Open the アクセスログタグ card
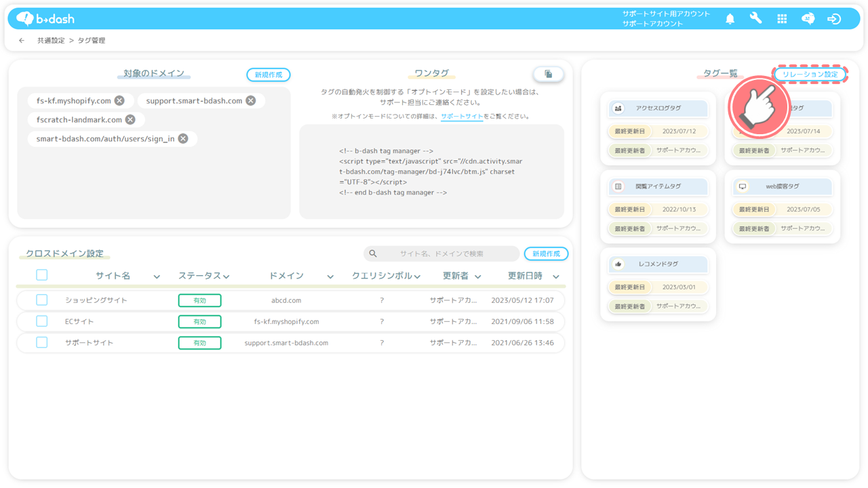This screenshot has width=868, height=488. [658, 129]
